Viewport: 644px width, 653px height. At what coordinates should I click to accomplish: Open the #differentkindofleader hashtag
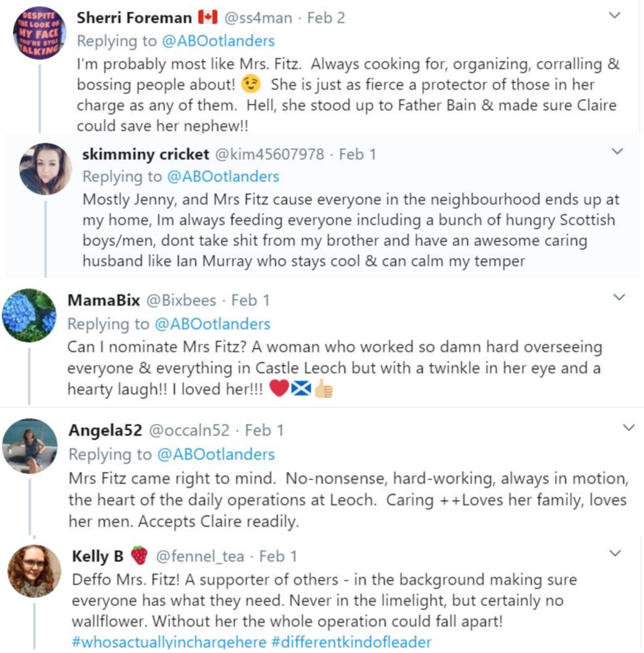[x=351, y=642]
